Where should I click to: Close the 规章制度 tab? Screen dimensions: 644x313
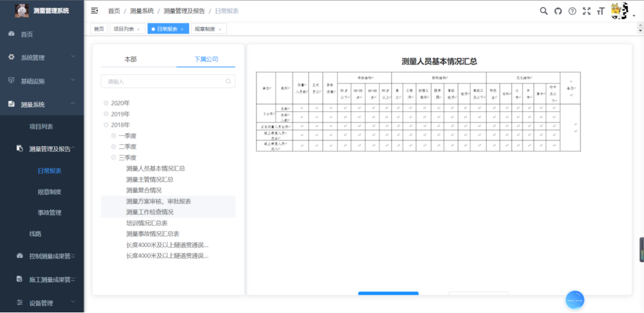[220, 29]
